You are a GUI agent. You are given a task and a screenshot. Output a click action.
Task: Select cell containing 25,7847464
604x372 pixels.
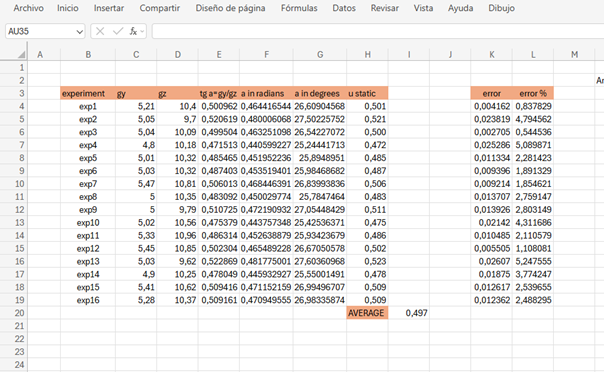(x=320, y=197)
